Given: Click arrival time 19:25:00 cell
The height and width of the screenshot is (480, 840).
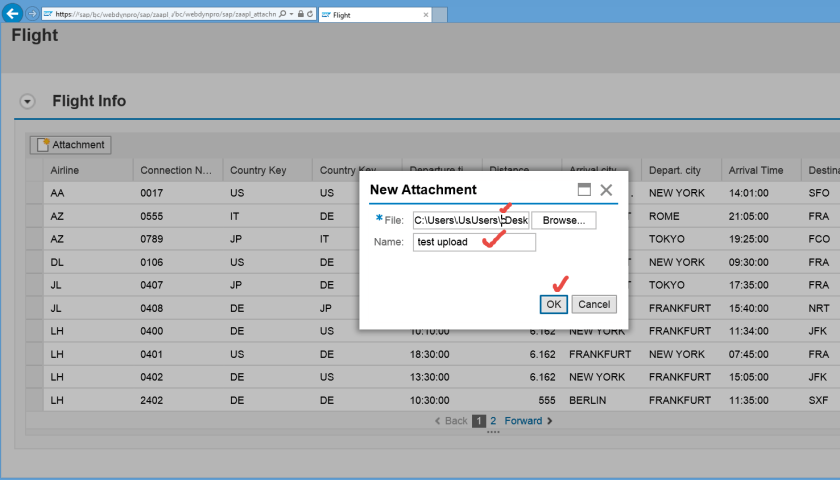Looking at the screenshot, I should pyautogui.click(x=761, y=239).
